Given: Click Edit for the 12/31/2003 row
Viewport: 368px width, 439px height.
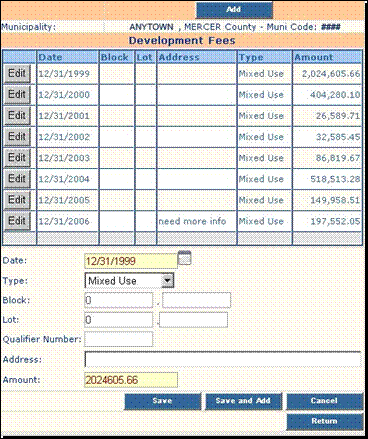Looking at the screenshot, I should 17,158.
